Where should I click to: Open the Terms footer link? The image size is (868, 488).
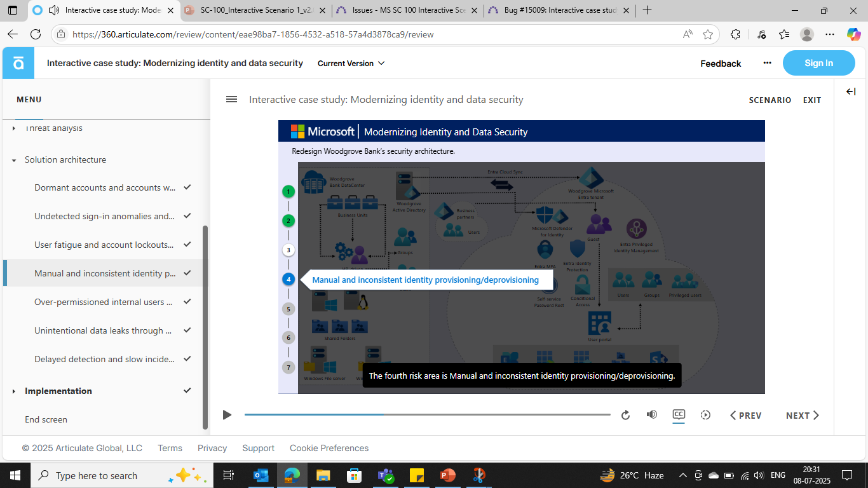(x=170, y=448)
